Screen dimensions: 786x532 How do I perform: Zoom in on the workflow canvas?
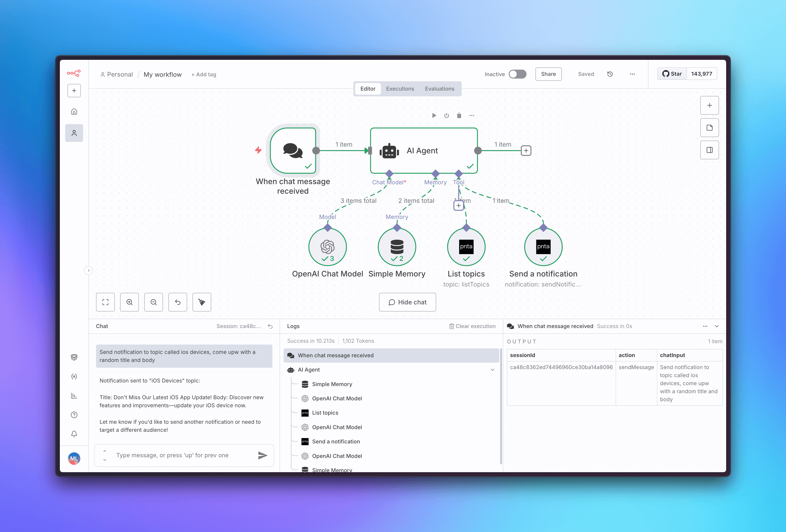[129, 302]
